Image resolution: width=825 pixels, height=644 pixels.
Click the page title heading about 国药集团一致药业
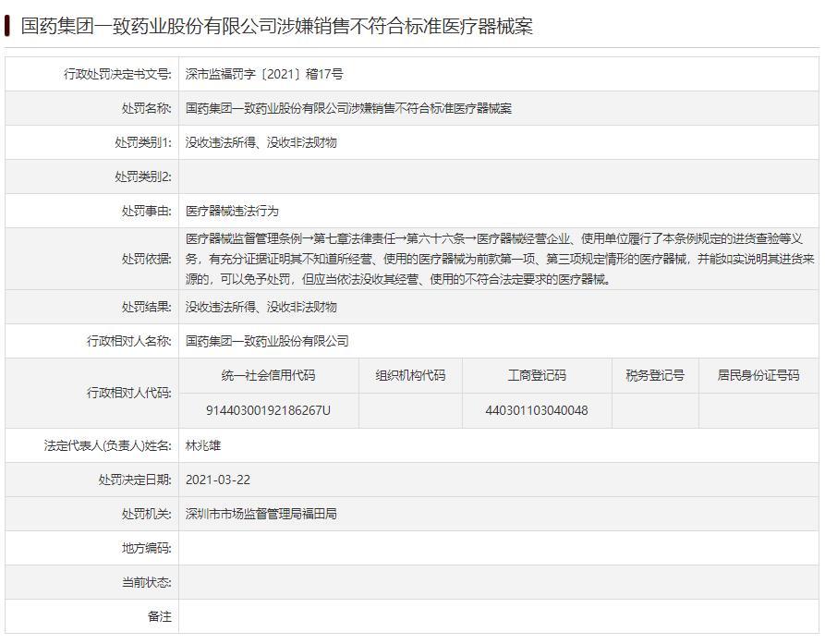pos(277,26)
